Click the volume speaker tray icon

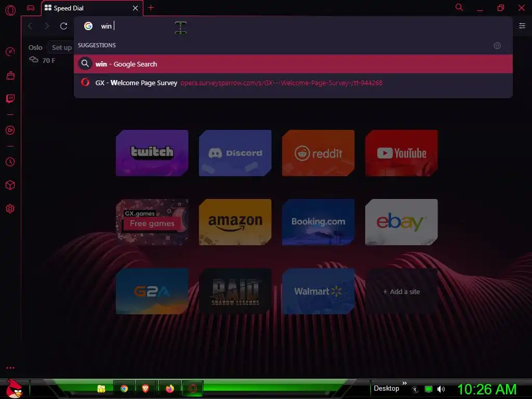[441, 390]
